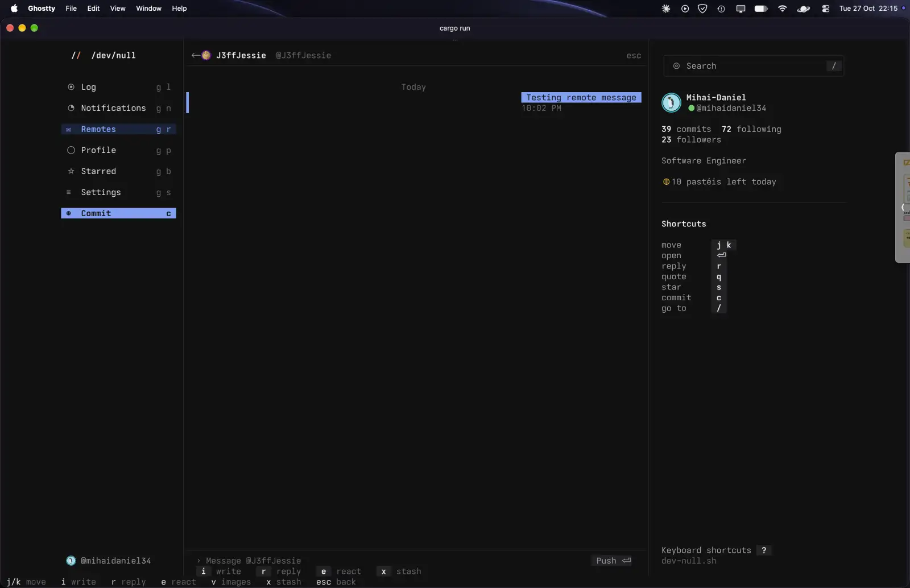Viewport: 910px width, 588px height.
Task: Open the @mihaidaniel34 handle in profile panel
Action: (x=731, y=108)
